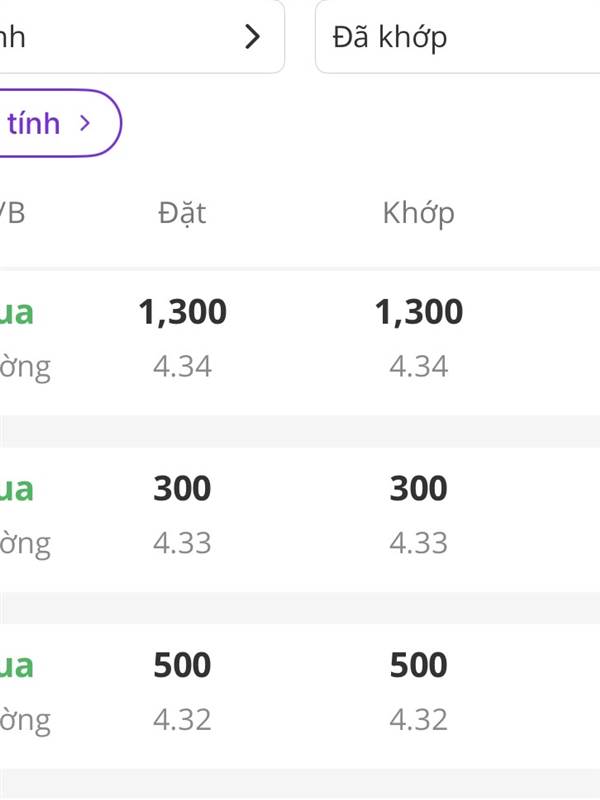Select the 4.34 price under the Khớp column

418,366
